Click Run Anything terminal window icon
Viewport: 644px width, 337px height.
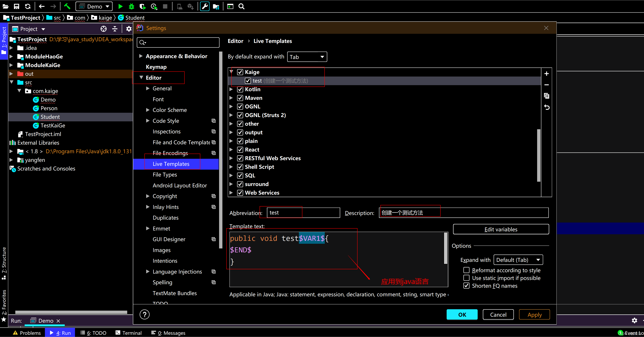[x=230, y=7]
